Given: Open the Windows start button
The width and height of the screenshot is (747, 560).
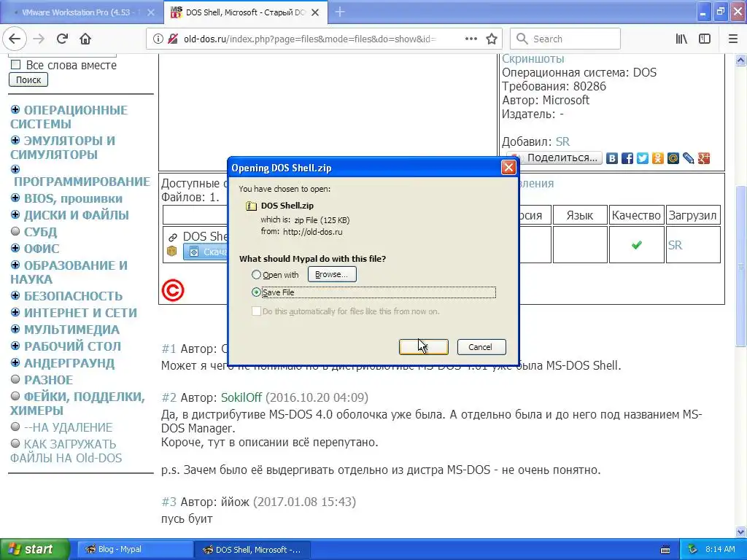Looking at the screenshot, I should [34, 550].
